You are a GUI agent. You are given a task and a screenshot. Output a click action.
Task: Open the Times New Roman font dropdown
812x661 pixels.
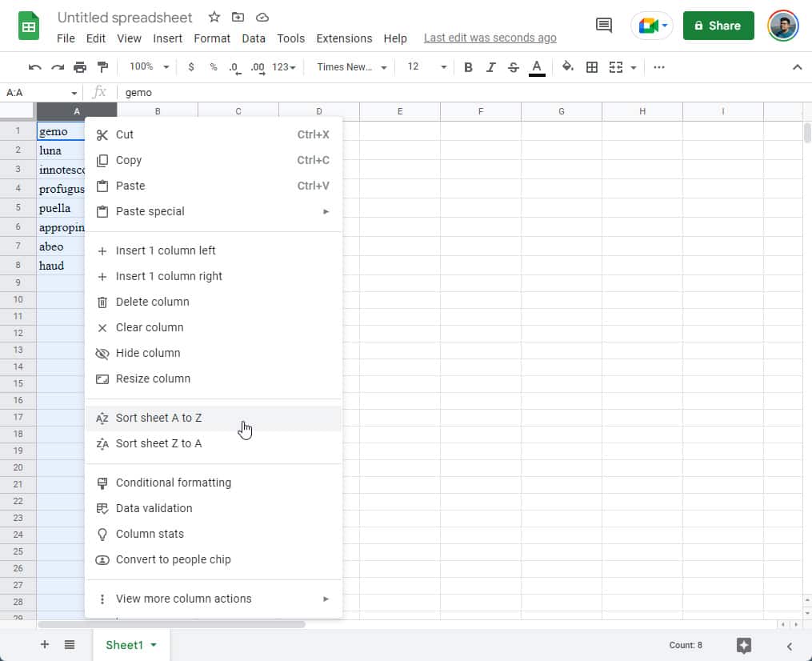click(351, 67)
